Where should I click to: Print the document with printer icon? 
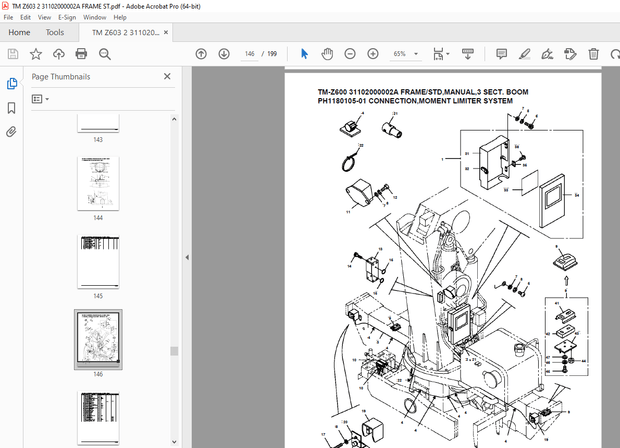(81, 54)
